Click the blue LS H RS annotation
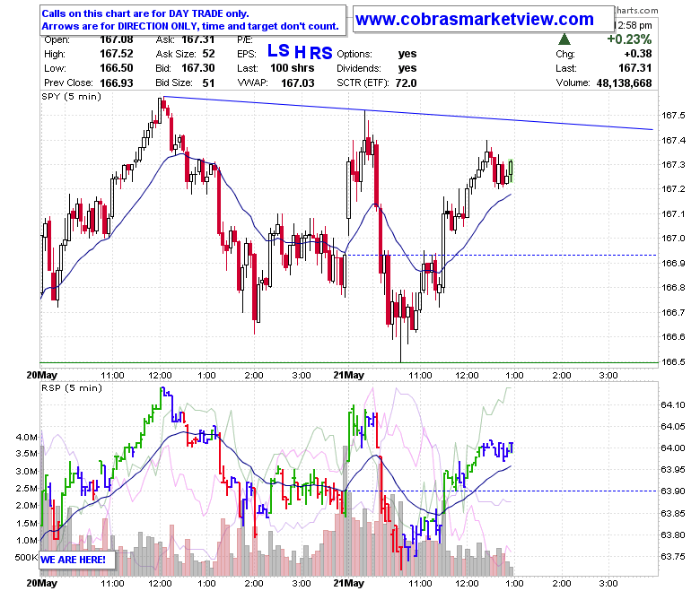The image size is (700, 591). click(x=300, y=52)
